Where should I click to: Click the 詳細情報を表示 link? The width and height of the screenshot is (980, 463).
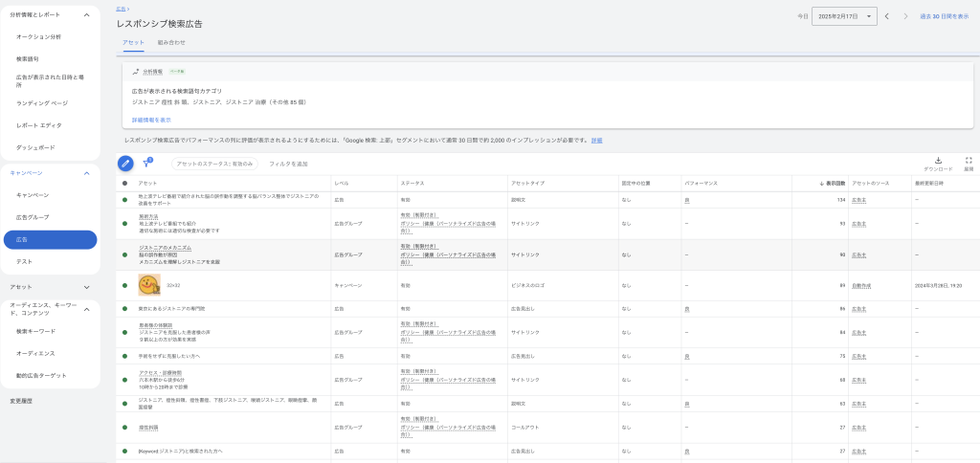tap(151, 120)
